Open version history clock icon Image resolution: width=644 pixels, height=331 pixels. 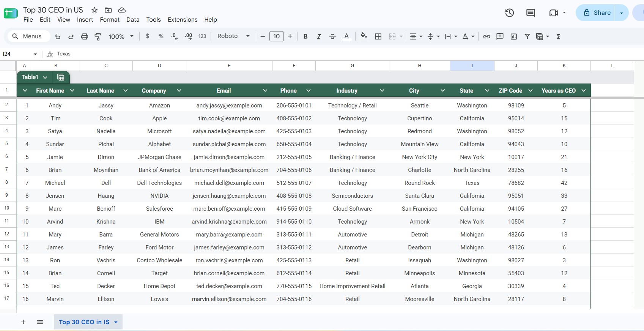[x=509, y=13]
